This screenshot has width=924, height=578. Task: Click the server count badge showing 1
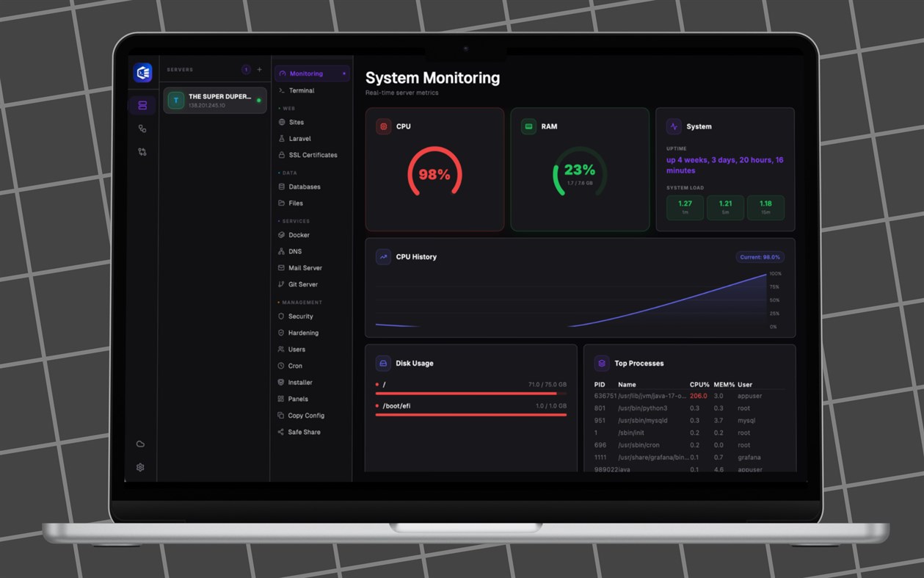[x=247, y=70]
